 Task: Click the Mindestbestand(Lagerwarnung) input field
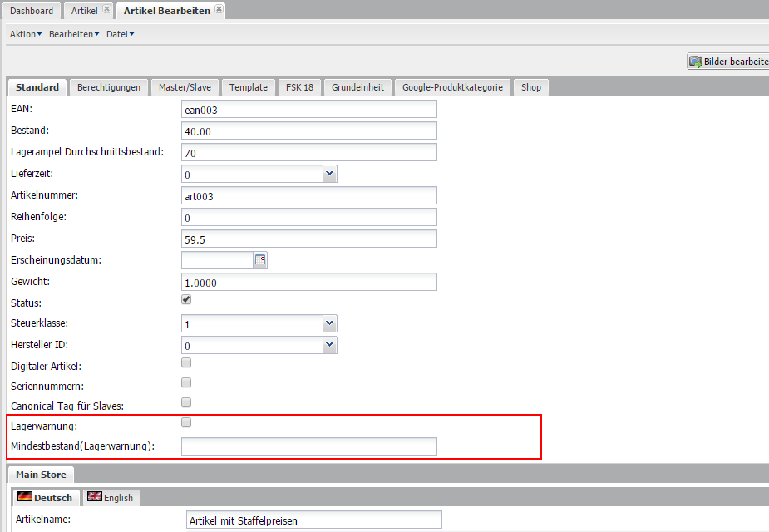click(309, 446)
